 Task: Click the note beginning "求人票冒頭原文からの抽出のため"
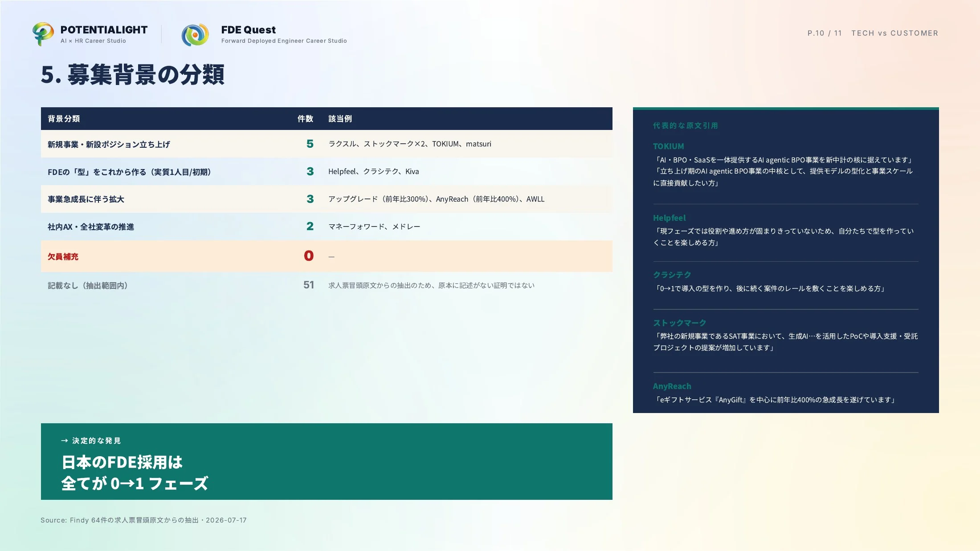pyautogui.click(x=431, y=285)
